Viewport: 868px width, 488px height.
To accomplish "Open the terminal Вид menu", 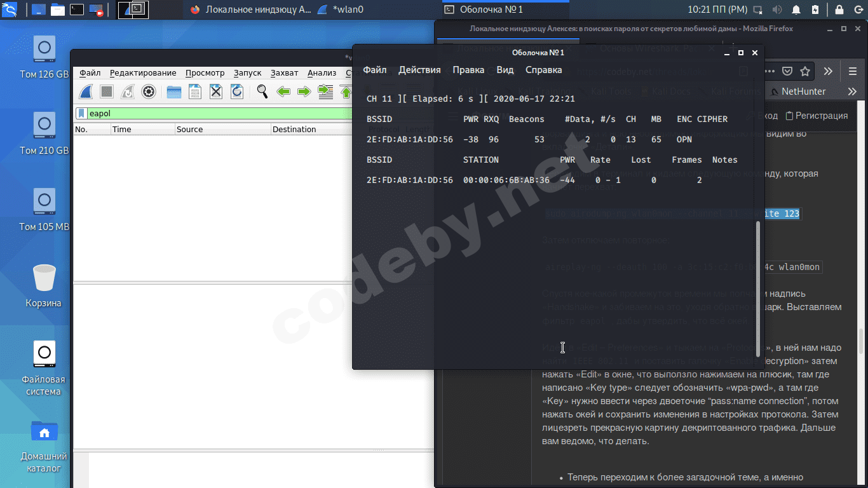I will [x=505, y=70].
